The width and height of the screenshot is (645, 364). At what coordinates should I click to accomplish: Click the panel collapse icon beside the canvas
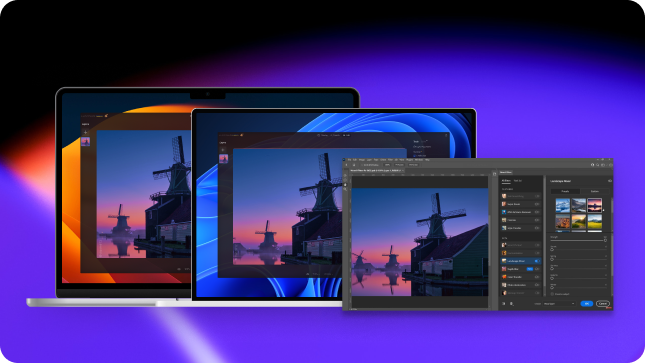pos(494,174)
